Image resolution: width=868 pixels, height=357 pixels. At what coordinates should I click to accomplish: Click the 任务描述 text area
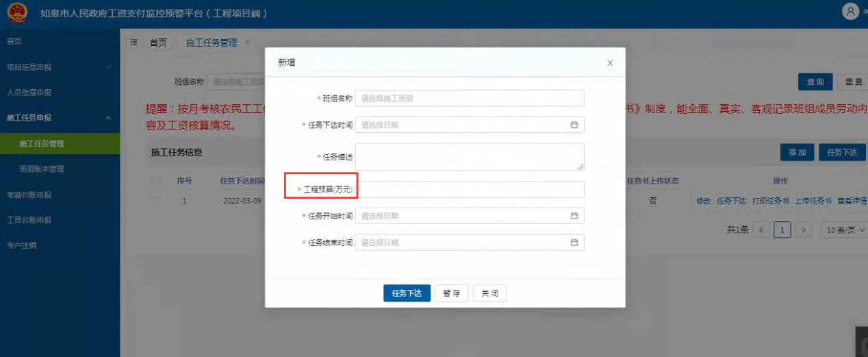[470, 156]
